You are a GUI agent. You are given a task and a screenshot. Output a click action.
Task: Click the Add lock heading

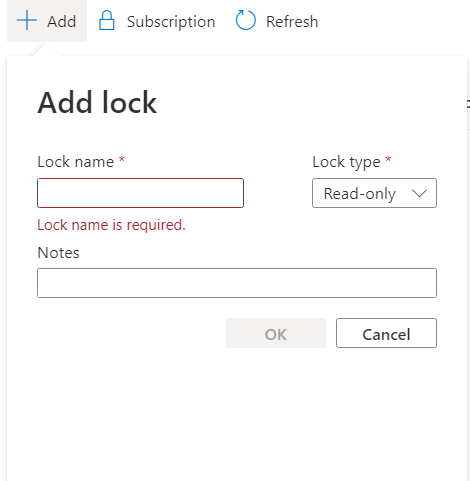click(97, 103)
